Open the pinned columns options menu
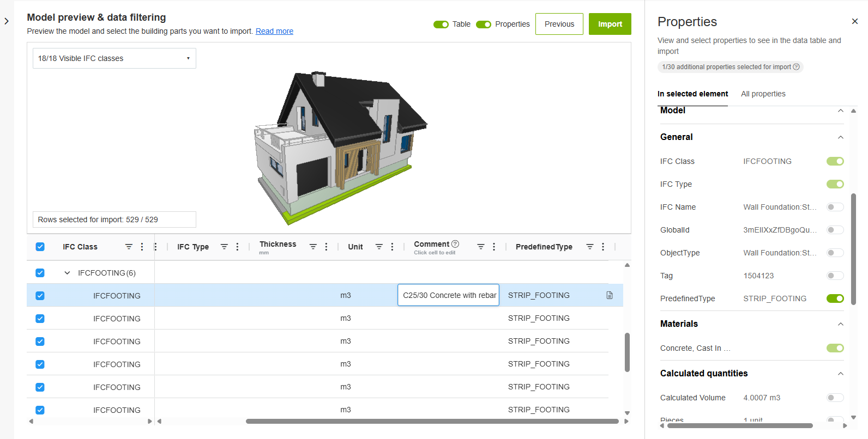868x439 pixels. coord(155,247)
